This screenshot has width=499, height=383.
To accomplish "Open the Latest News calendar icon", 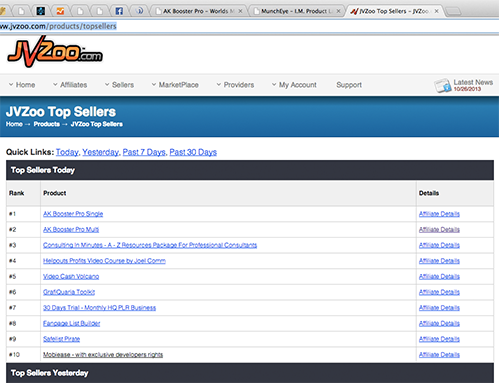I will 443,86.
